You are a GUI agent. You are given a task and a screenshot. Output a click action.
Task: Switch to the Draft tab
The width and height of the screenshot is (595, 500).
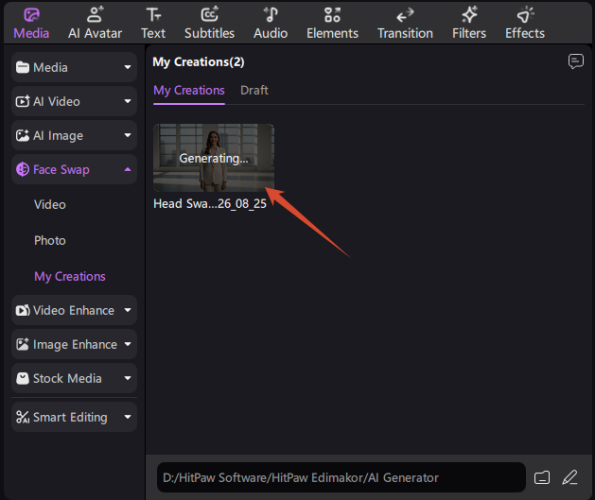pos(254,90)
